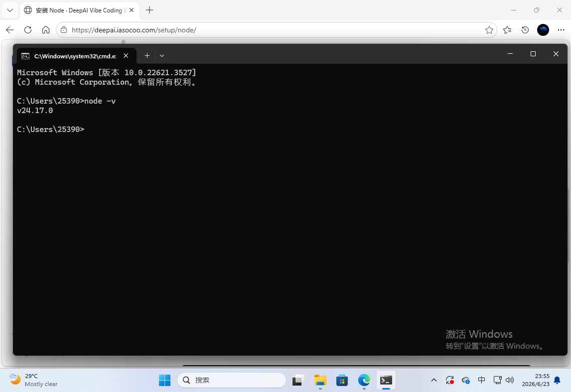Close the Edge browser window
Image resolution: width=571 pixels, height=392 pixels.
[560, 10]
